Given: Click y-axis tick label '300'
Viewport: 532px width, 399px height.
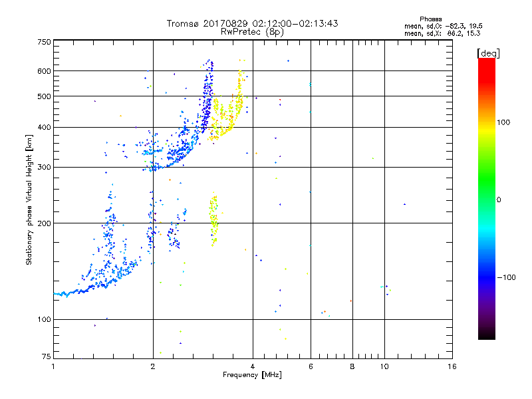Looking at the screenshot, I should (x=44, y=168).
